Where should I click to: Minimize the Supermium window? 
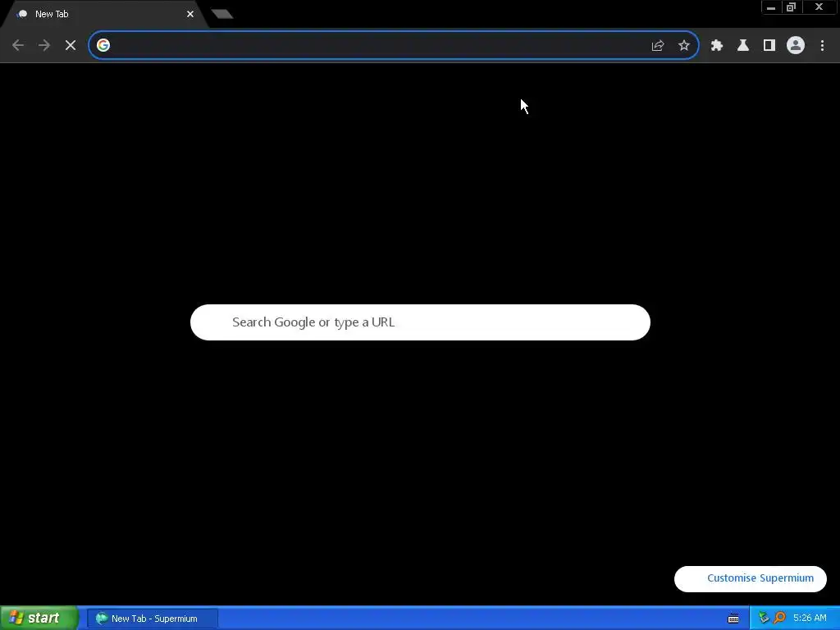click(771, 7)
